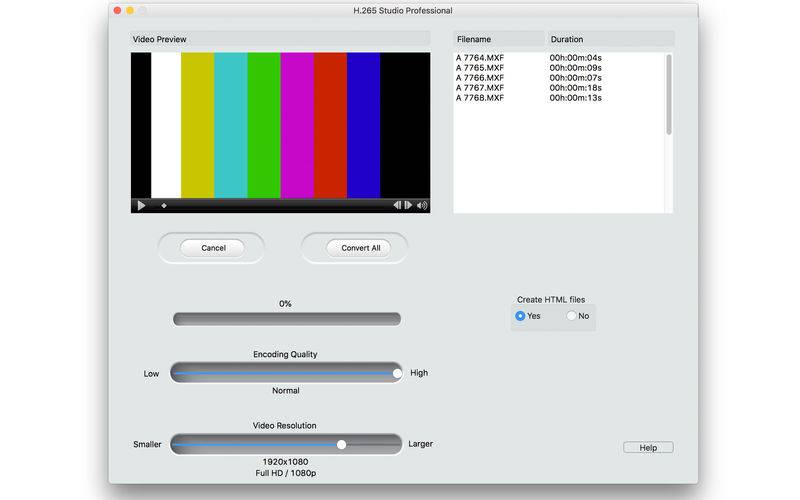This screenshot has height=500, width=800.
Task: Click the color bars video preview image
Action: tap(281, 125)
